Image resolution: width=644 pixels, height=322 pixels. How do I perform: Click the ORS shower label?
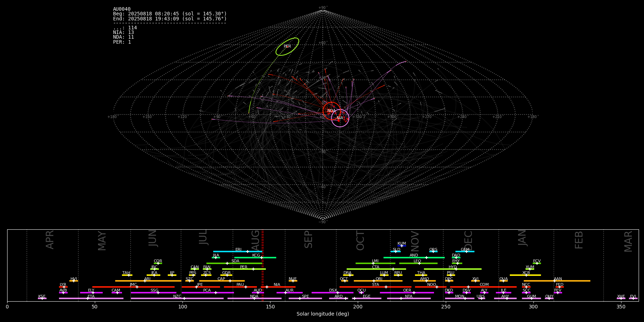pyautogui.click(x=433, y=250)
